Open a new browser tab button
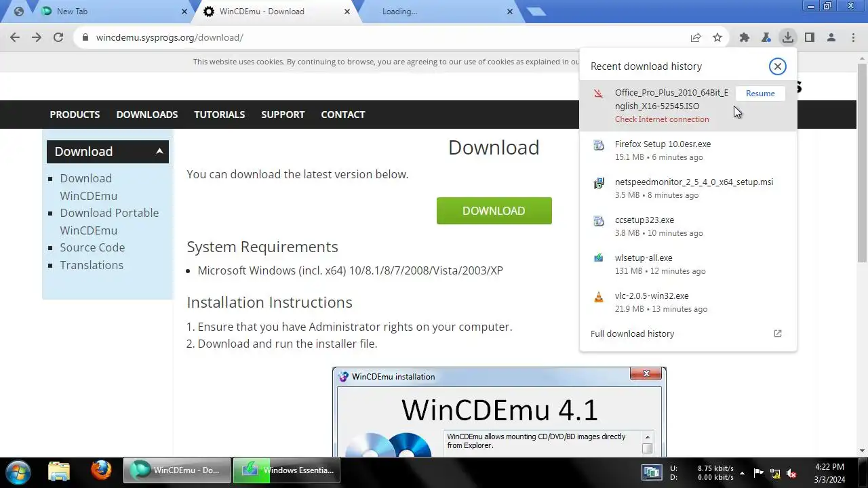Viewport: 868px width, 488px height. [536, 12]
